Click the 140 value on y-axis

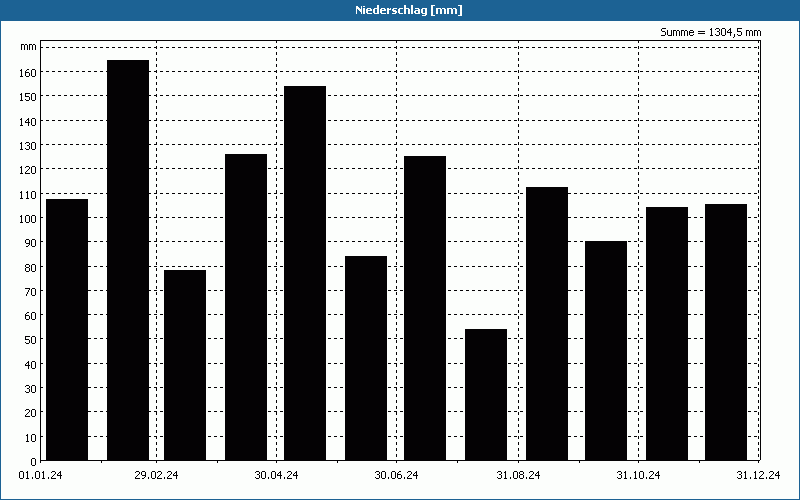tap(30, 121)
